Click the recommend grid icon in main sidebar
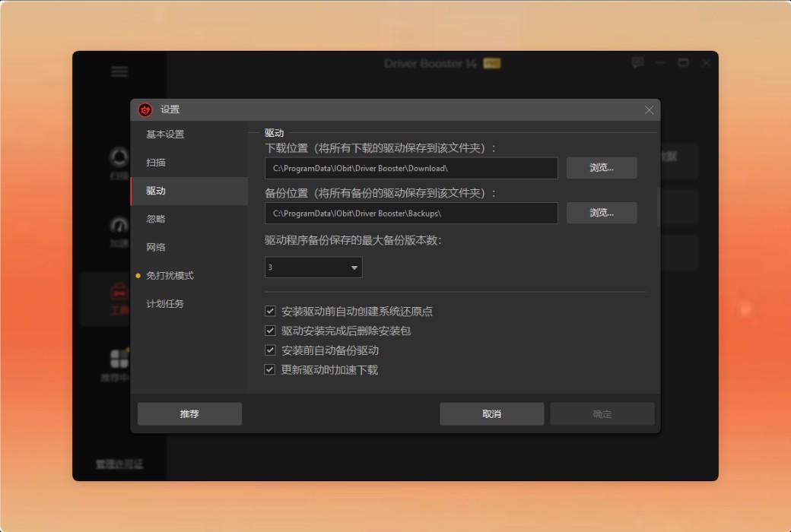Screen dimensions: 791x532 (119, 359)
